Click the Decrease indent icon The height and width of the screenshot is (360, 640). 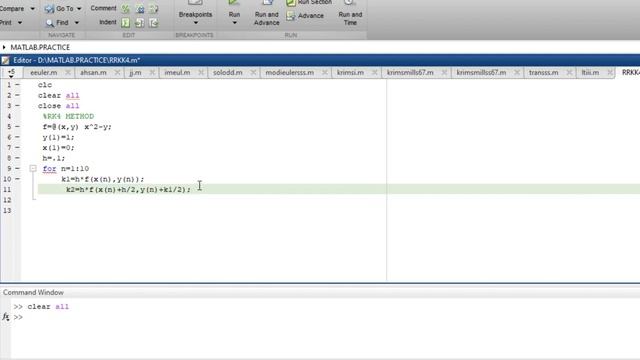[x=153, y=23]
